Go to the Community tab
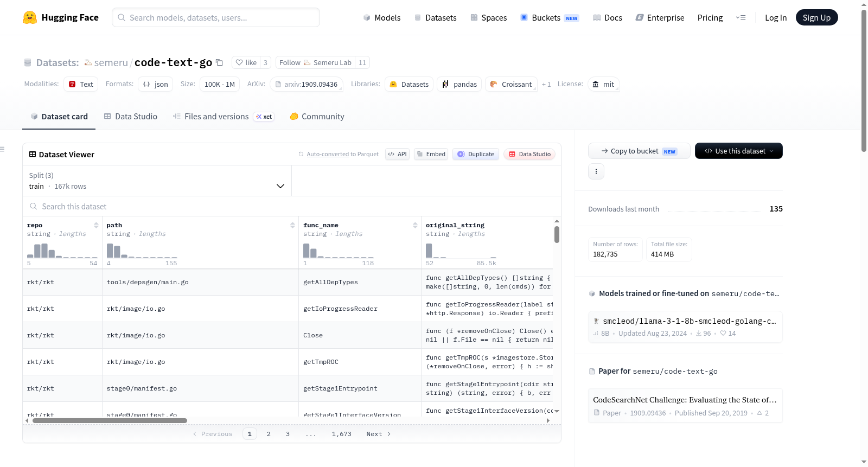 pyautogui.click(x=317, y=117)
